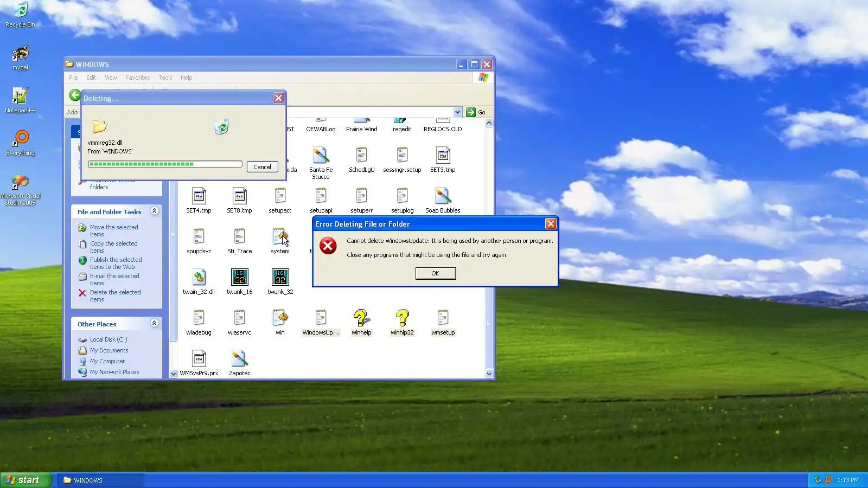Click Publish the selected items to Web
The image size is (868, 488).
(x=116, y=264)
